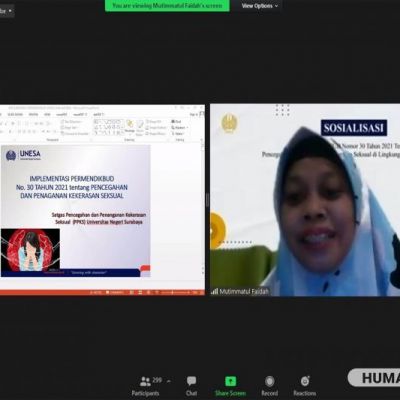Open the Participants panel

(x=145, y=386)
